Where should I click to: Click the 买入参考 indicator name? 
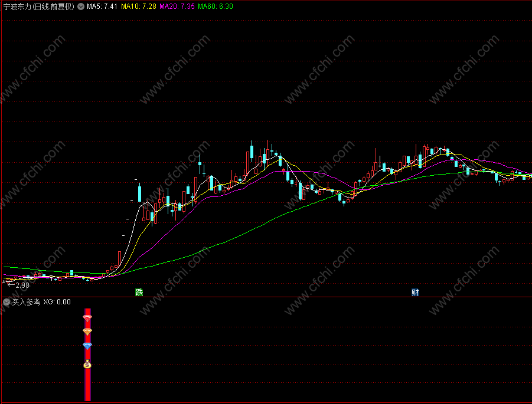point(26,302)
